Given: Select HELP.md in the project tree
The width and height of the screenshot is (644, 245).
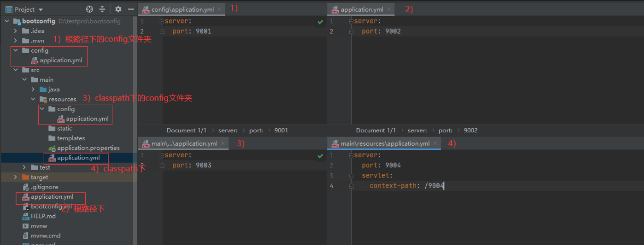Looking at the screenshot, I should (x=43, y=216).
